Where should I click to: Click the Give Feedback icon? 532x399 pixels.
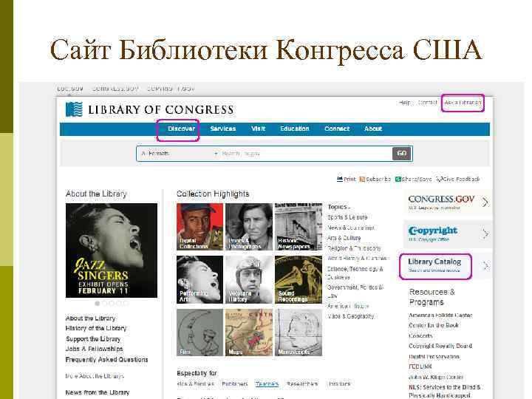[x=439, y=179]
